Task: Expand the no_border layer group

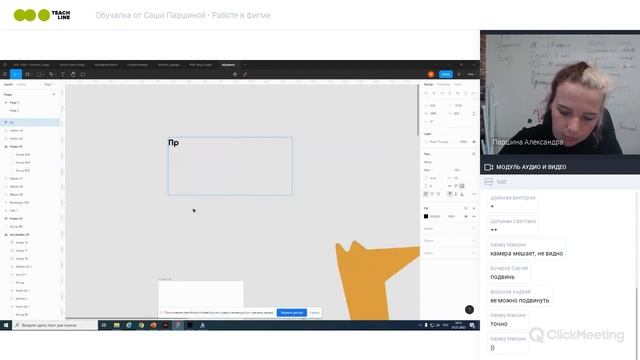Action: click(x=6, y=235)
